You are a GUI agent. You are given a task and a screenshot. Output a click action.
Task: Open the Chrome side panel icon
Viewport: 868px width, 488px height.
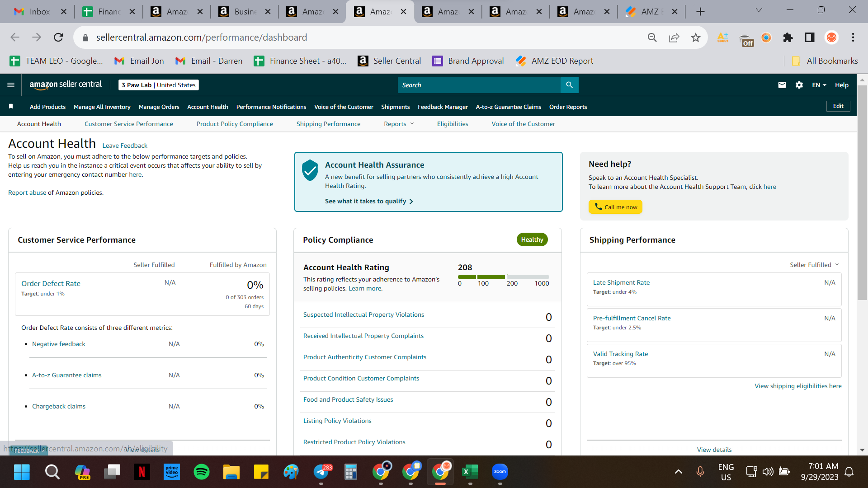[809, 38]
